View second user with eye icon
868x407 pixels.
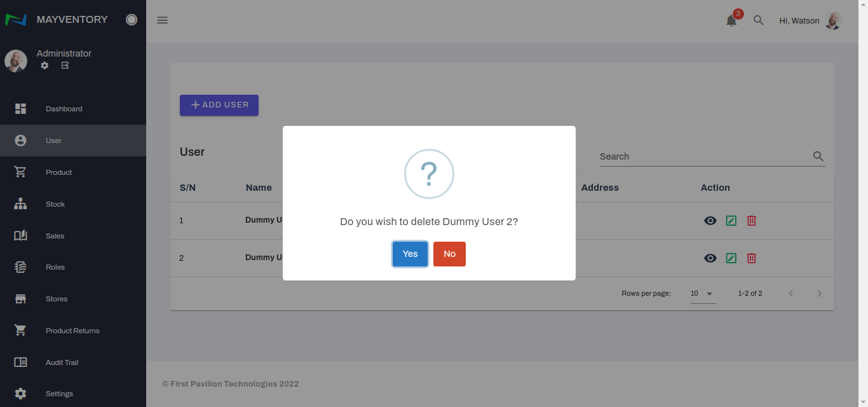click(x=710, y=258)
